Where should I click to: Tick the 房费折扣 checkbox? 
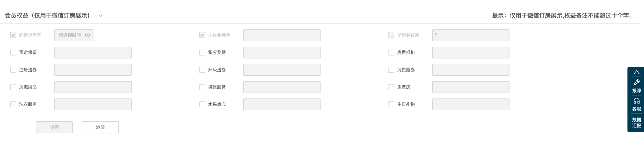pyautogui.click(x=391, y=53)
